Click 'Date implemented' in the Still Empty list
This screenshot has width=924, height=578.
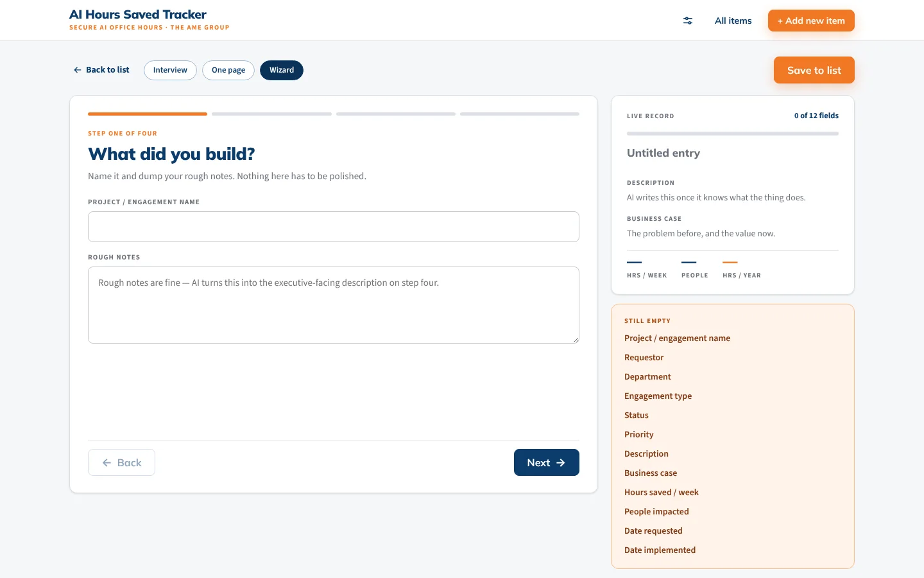(660, 550)
